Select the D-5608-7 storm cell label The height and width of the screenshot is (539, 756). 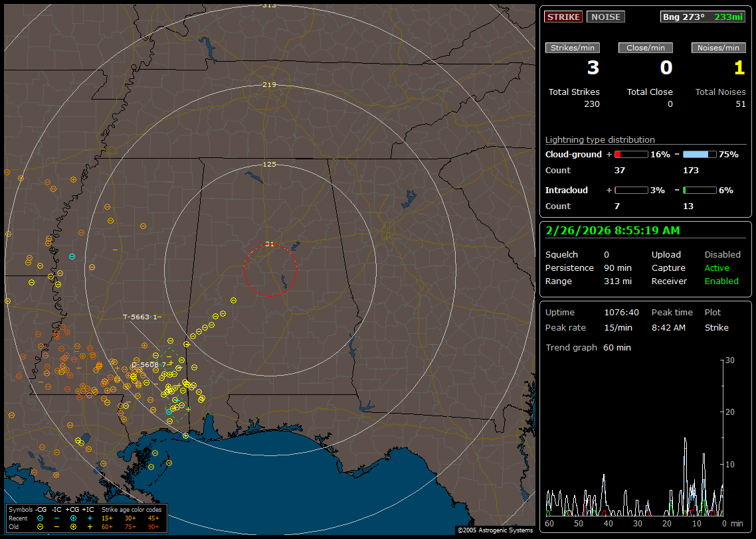[x=148, y=364]
